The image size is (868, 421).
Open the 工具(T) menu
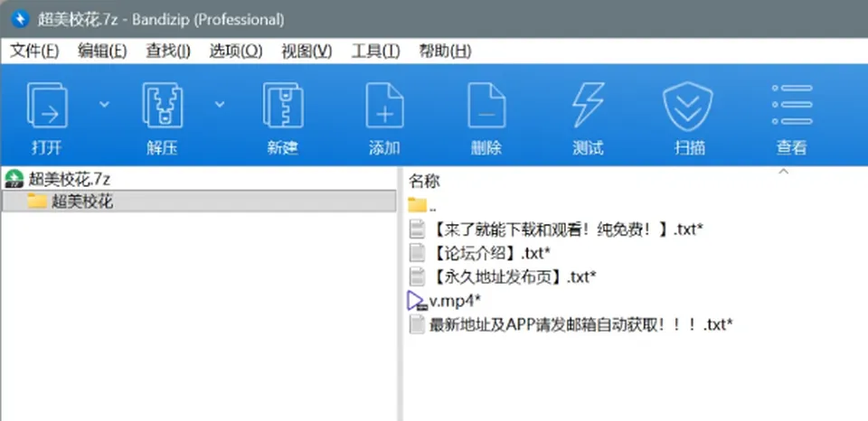pos(375,51)
